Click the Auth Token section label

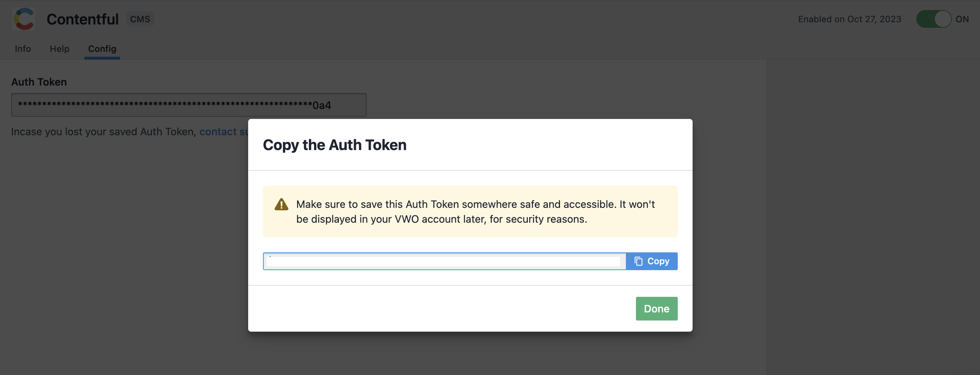coord(39,82)
